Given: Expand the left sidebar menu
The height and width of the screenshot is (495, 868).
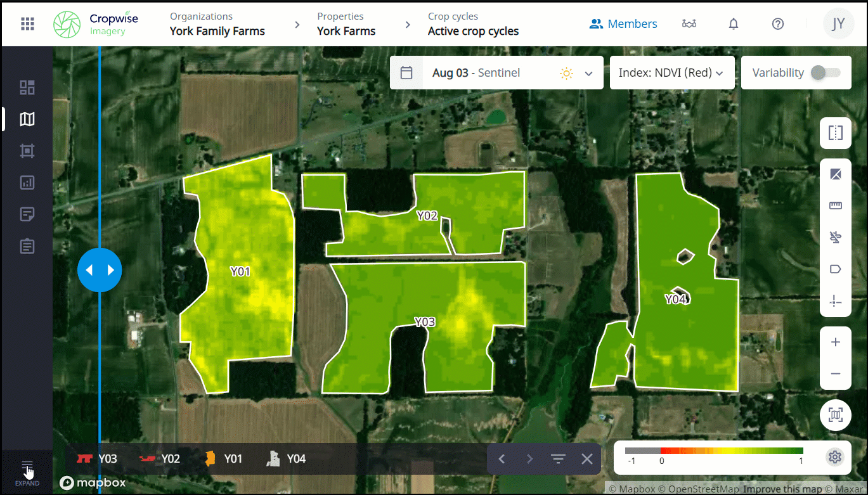Looking at the screenshot, I should 27,472.
